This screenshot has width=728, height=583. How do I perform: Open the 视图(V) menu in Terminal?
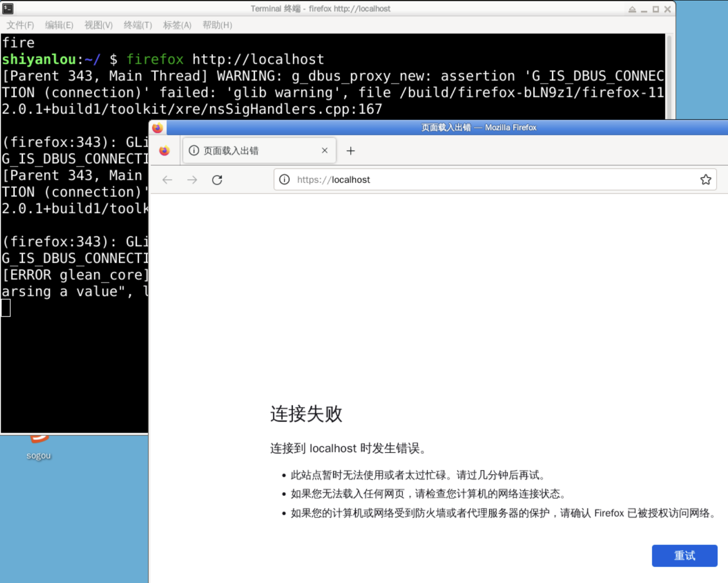tap(98, 25)
